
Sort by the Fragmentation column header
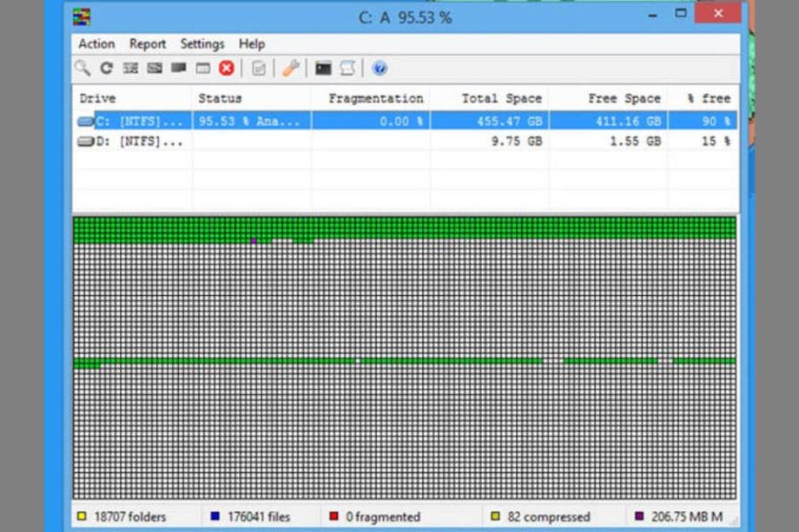[x=375, y=98]
